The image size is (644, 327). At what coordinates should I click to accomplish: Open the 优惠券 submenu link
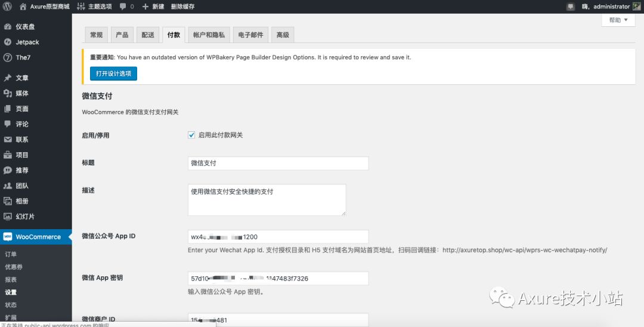14,267
